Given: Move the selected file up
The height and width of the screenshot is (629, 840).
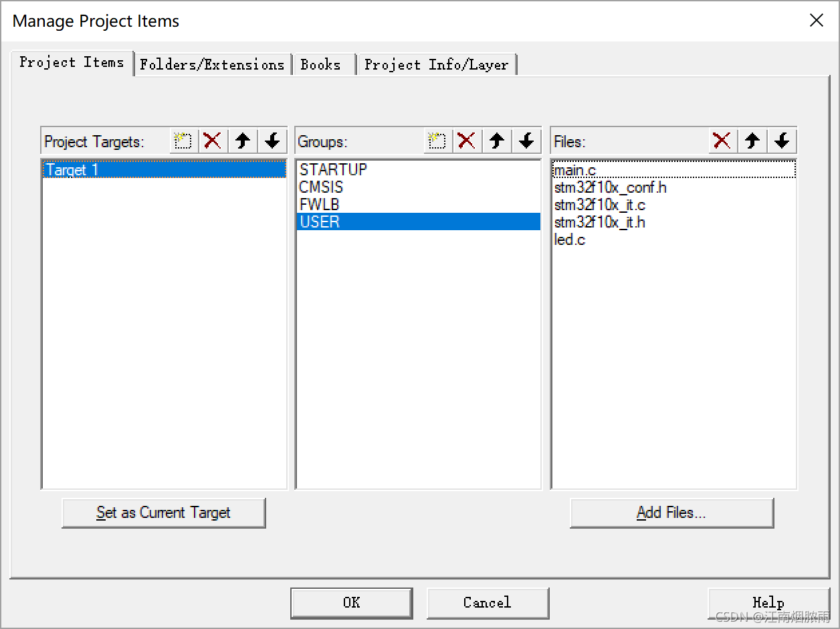Looking at the screenshot, I should click(x=752, y=141).
